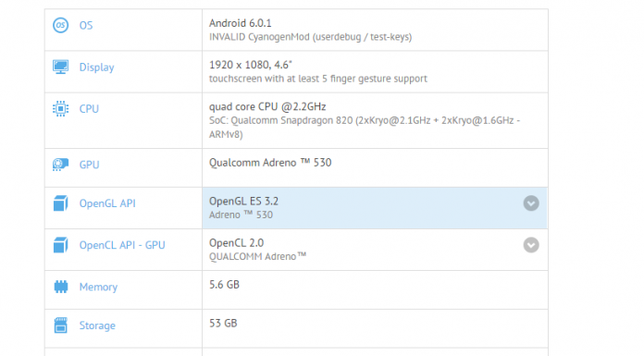644x356 pixels.
Task: Expand the OpenCL 2.0 details chevron
Action: point(531,245)
